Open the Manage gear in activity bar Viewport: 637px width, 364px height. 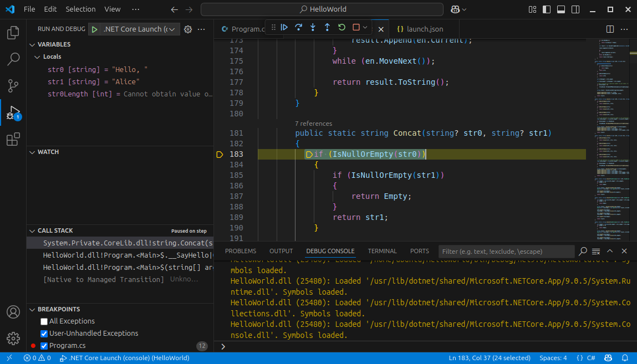pyautogui.click(x=13, y=339)
